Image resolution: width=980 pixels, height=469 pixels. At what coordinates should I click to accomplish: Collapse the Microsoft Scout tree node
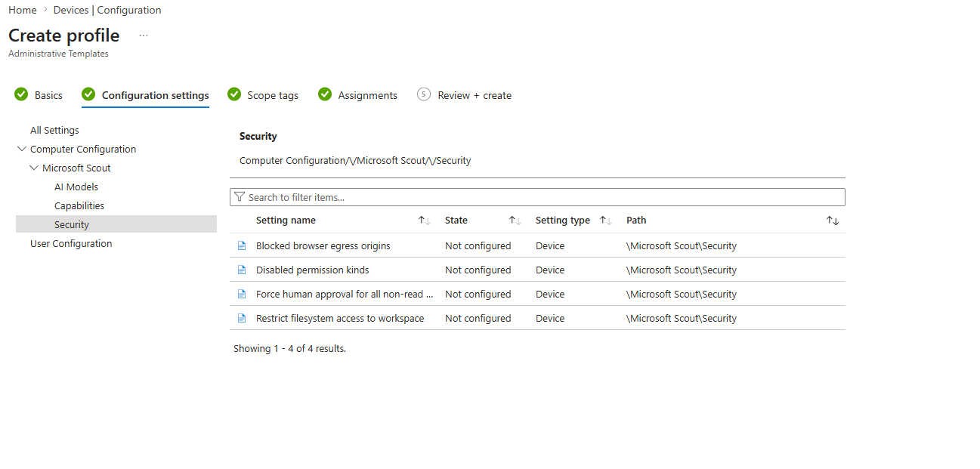(x=34, y=168)
